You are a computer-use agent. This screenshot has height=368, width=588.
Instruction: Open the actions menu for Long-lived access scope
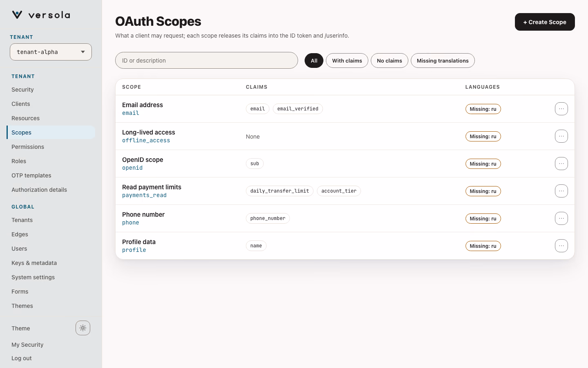click(561, 136)
